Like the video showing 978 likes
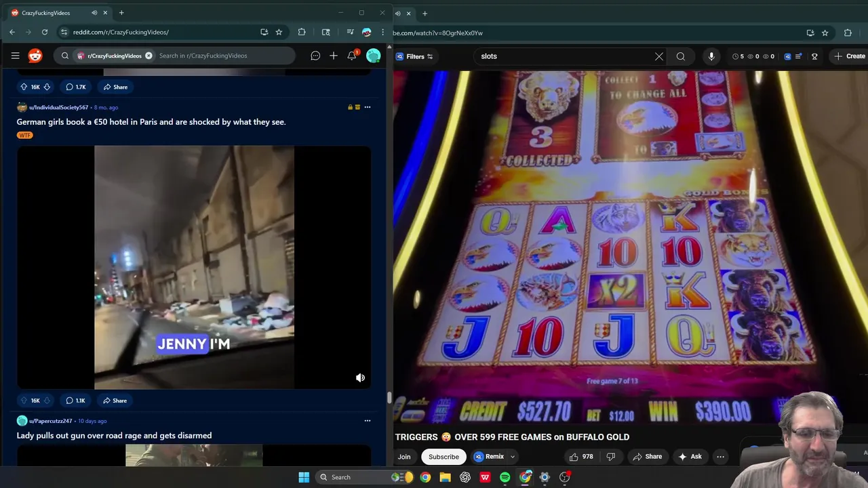 (581, 457)
